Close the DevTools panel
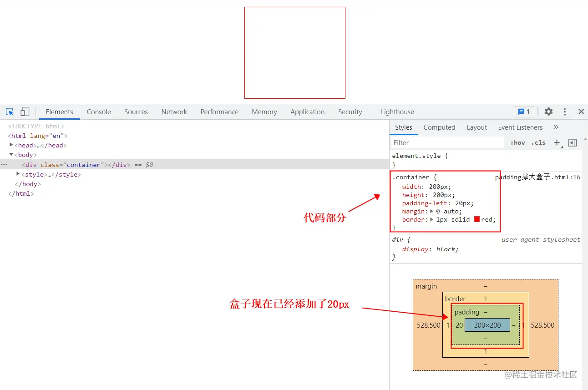Image resolution: width=588 pixels, height=390 pixels. click(581, 111)
